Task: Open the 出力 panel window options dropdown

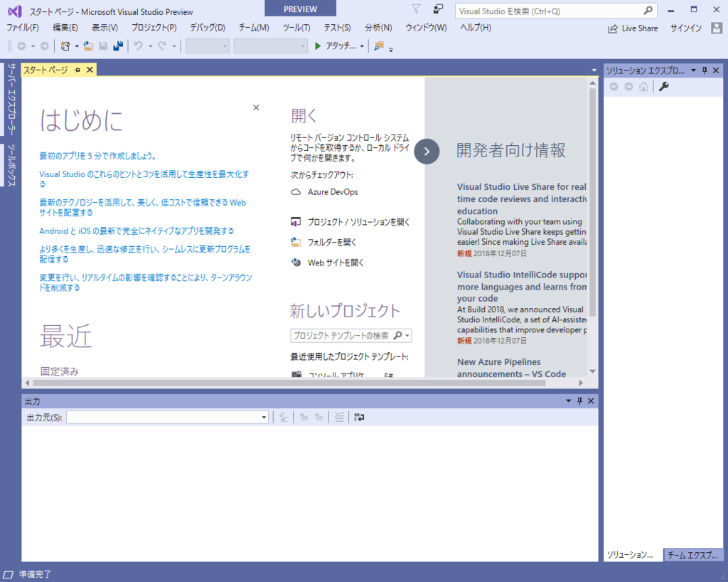Action: click(568, 401)
